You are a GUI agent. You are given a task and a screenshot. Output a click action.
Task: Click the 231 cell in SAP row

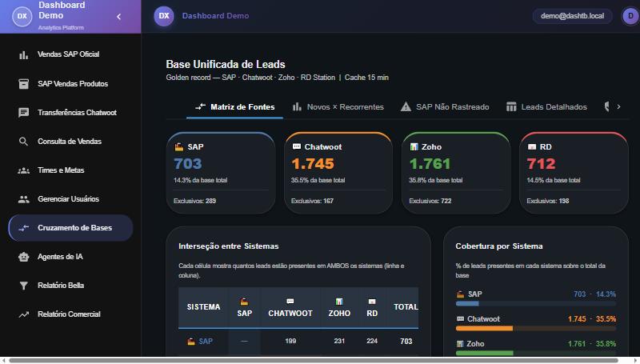[x=339, y=341]
